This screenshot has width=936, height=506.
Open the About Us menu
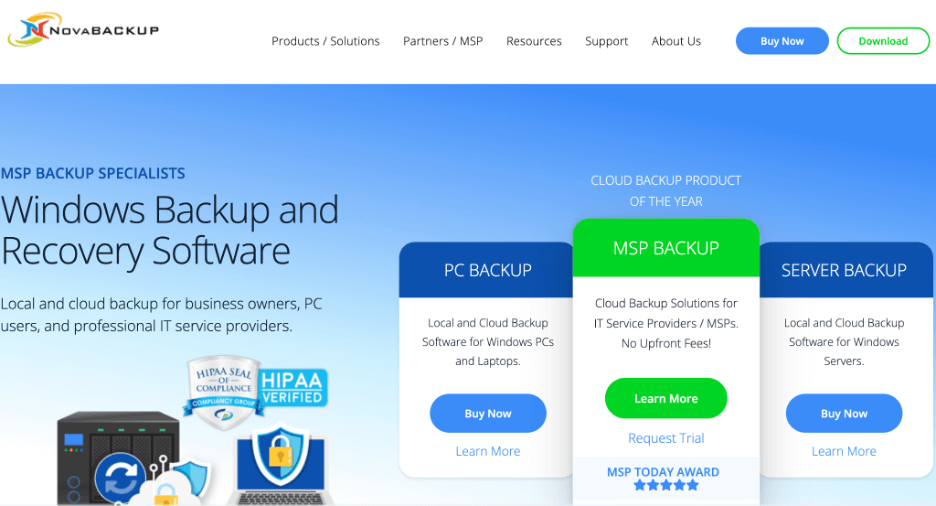[x=676, y=41]
